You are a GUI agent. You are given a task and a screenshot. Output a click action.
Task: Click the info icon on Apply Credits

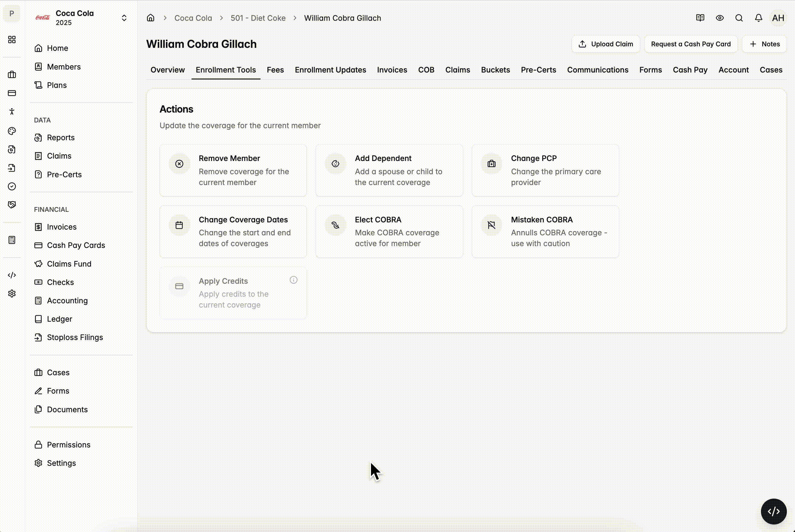tap(293, 280)
